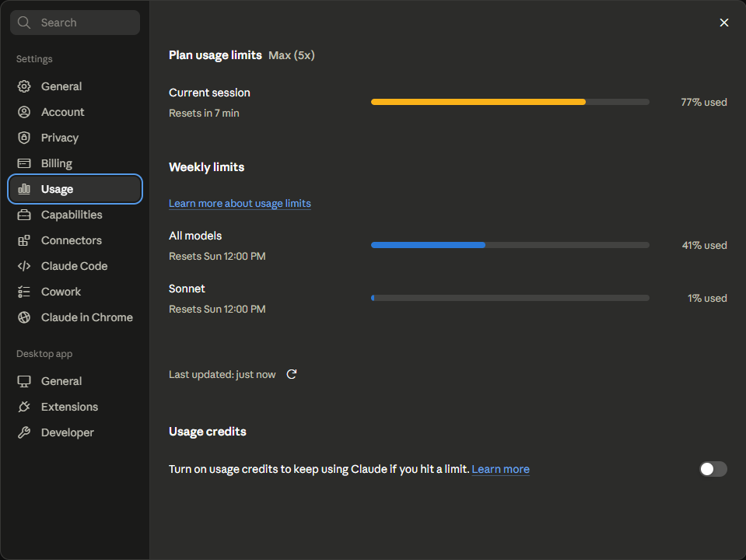Go to Account settings
The width and height of the screenshot is (746, 560).
62,112
